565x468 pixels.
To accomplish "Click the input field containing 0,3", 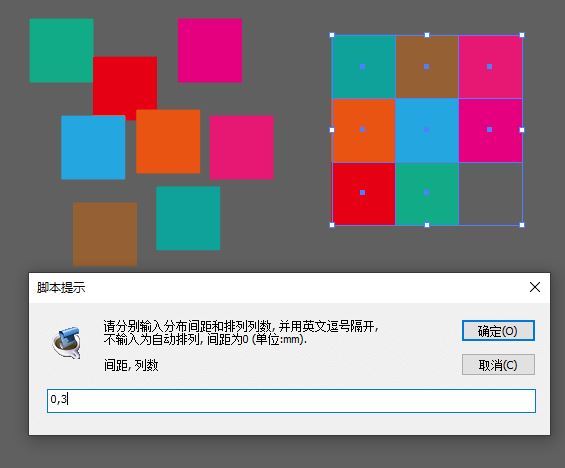I will pos(291,401).
